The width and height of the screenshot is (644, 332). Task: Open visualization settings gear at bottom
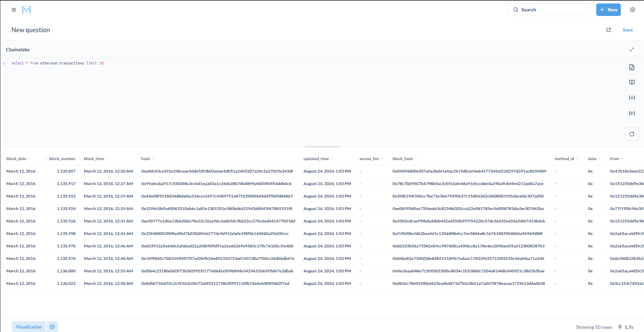[52, 327]
